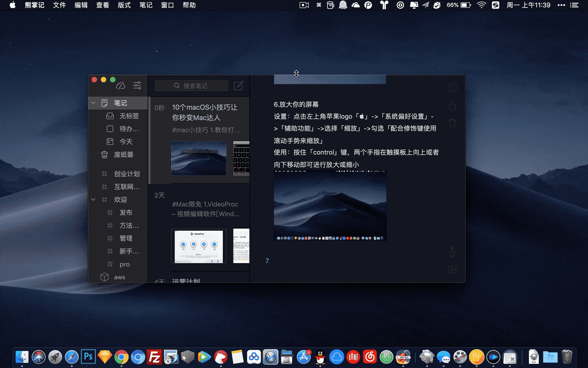
Task: Show notes under 今天 in the sidebar
Action: coord(125,141)
